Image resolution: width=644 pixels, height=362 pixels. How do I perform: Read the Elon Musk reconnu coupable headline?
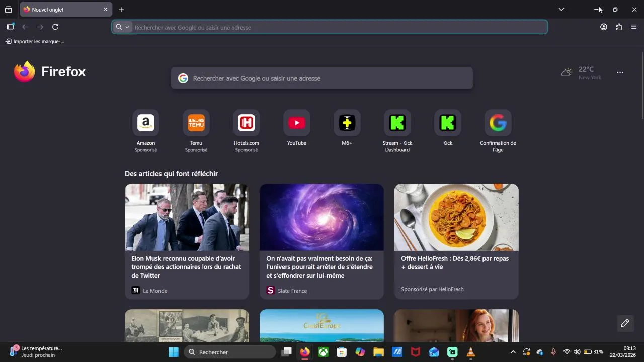(186, 267)
